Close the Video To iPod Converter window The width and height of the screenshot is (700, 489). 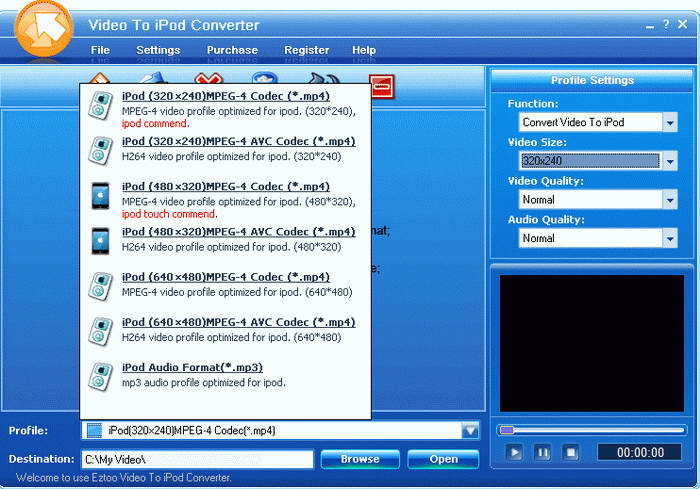[x=683, y=24]
